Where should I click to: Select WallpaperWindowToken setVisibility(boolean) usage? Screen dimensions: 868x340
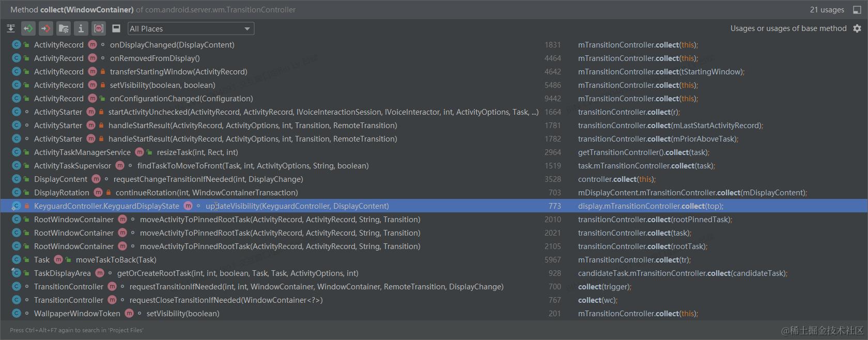434,314
